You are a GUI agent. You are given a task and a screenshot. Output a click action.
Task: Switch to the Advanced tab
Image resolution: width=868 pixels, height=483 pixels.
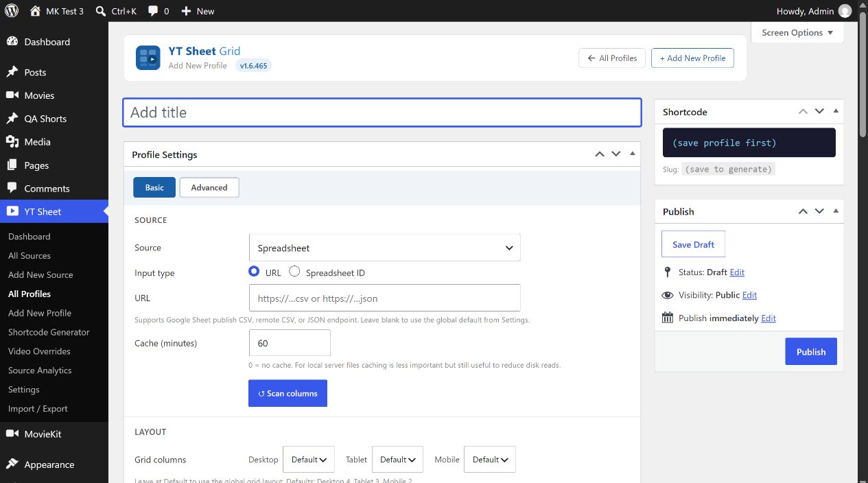pyautogui.click(x=209, y=187)
